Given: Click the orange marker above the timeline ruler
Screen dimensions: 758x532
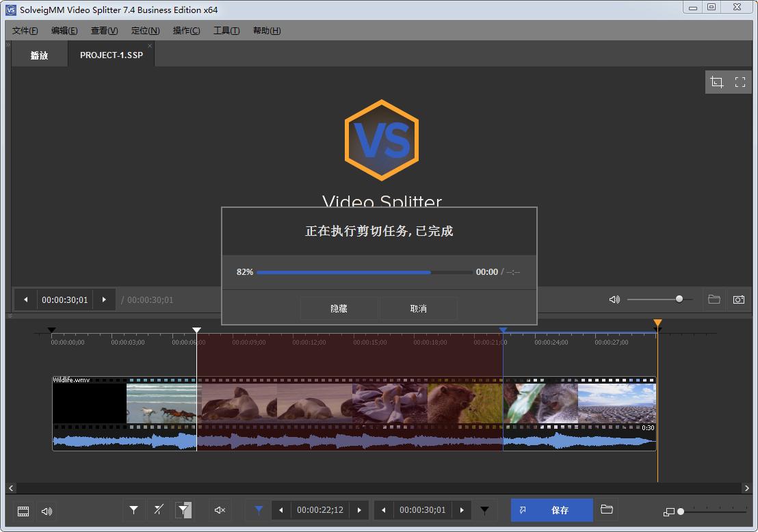Looking at the screenshot, I should [x=657, y=323].
